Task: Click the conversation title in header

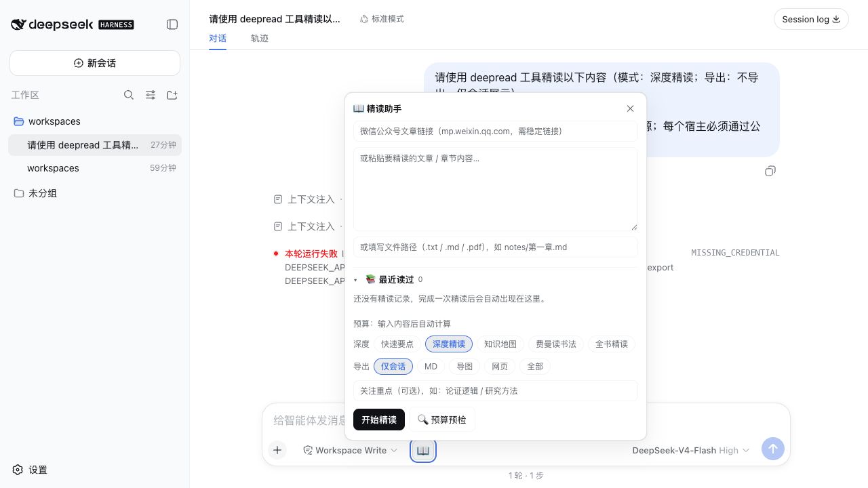Action: click(275, 19)
